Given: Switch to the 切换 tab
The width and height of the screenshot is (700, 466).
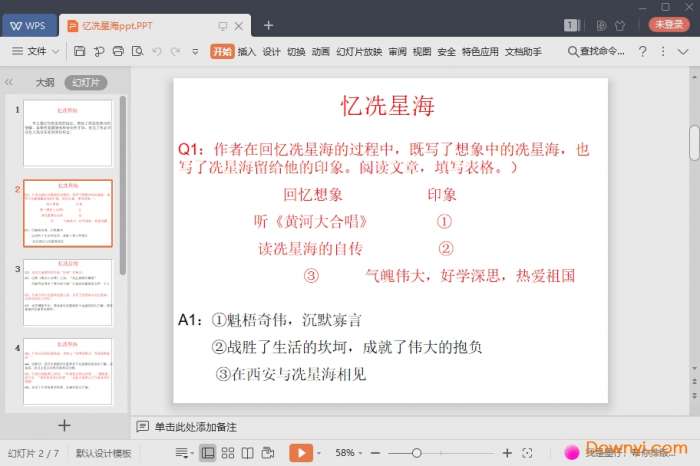Looking at the screenshot, I should [x=296, y=52].
